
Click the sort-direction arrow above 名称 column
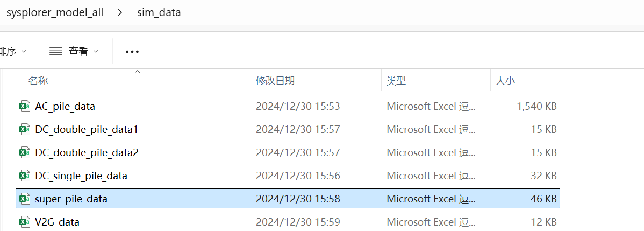point(138,72)
